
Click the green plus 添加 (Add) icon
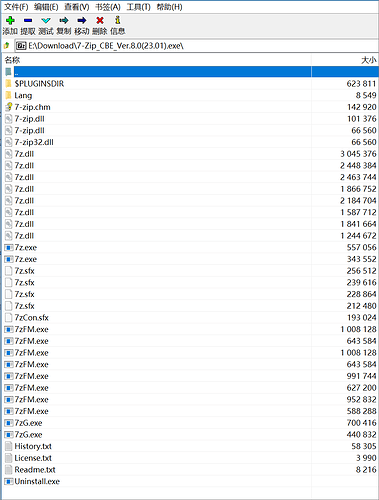pos(10,20)
